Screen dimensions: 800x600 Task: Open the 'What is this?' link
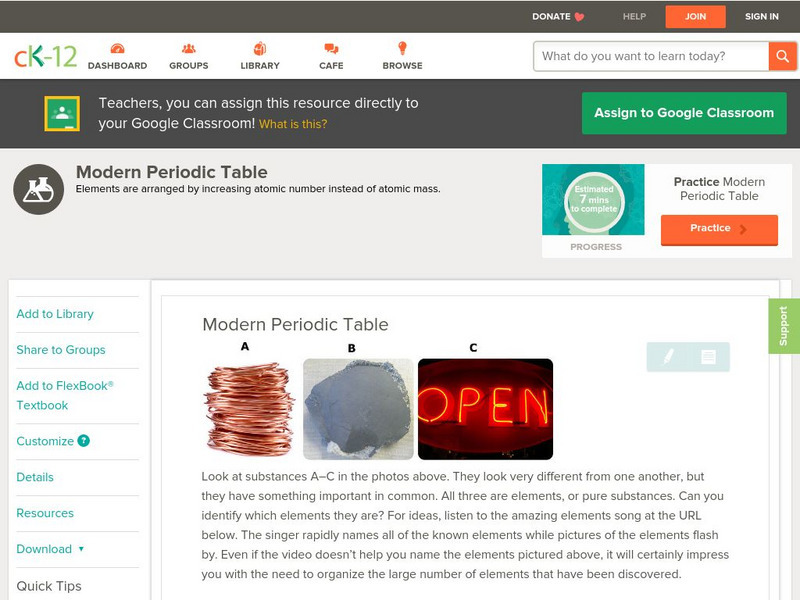[293, 124]
